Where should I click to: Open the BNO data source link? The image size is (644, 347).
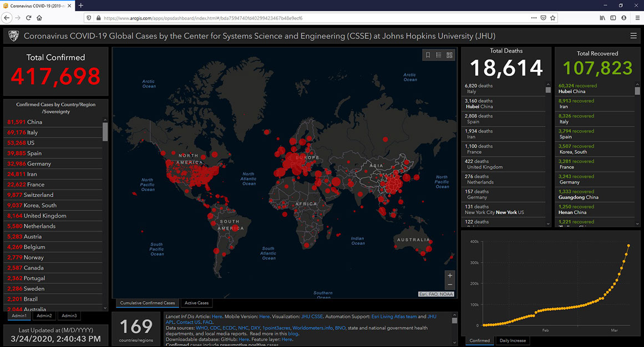coord(340,328)
